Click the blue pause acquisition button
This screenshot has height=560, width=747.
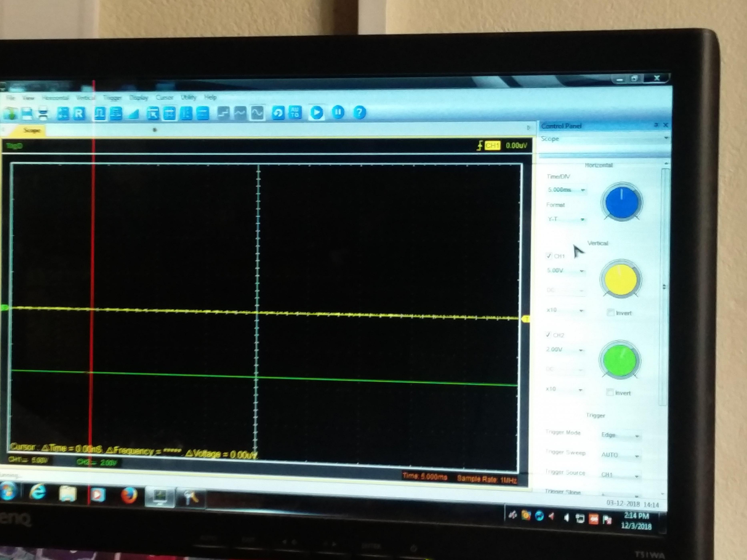coord(338,112)
